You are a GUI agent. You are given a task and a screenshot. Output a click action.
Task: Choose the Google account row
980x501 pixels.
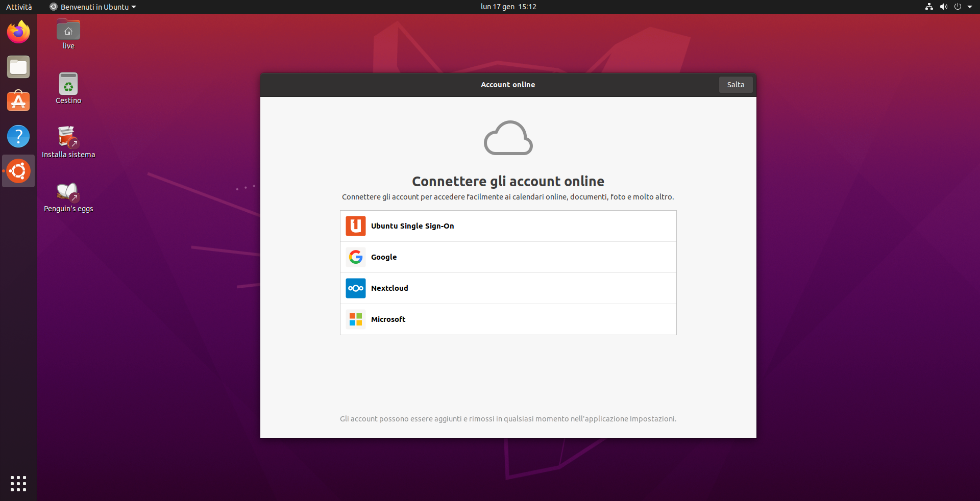click(508, 257)
